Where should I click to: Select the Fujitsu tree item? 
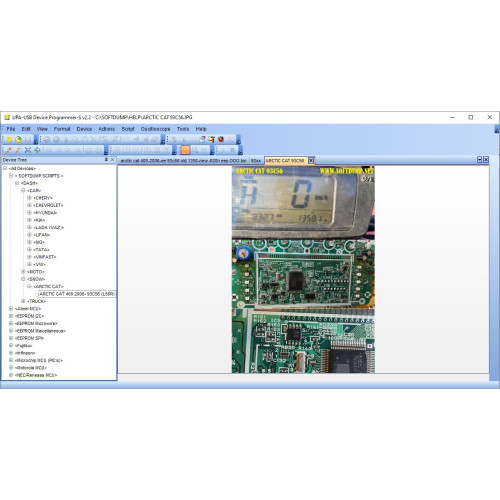pos(23,345)
